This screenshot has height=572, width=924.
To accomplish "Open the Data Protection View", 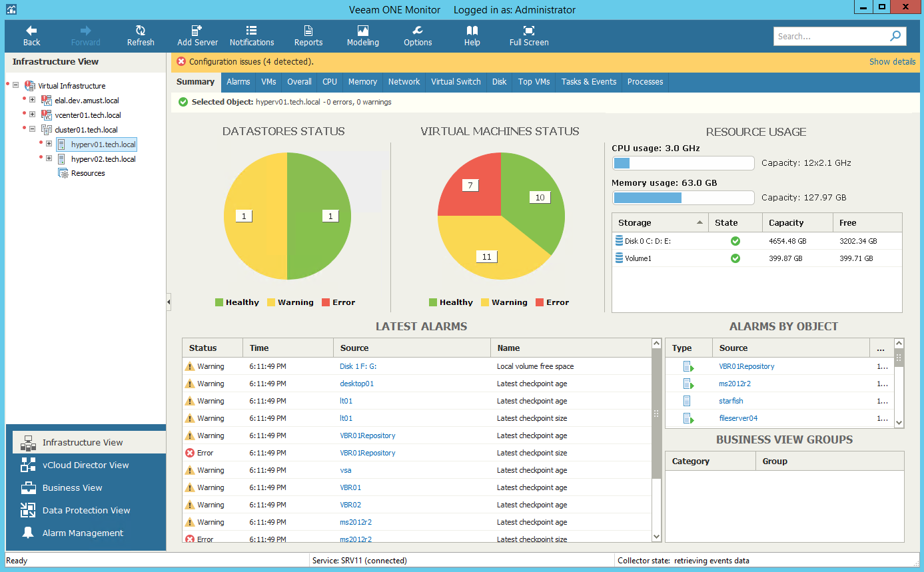I will click(x=86, y=510).
